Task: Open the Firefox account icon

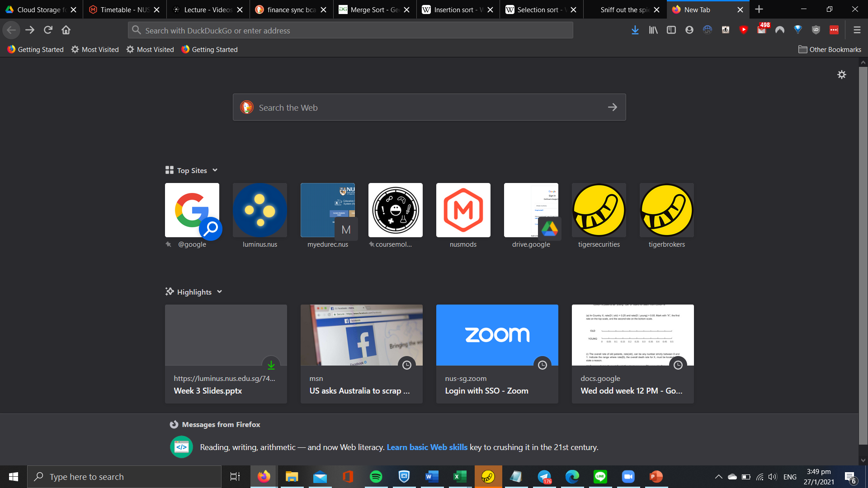Action: pyautogui.click(x=689, y=30)
